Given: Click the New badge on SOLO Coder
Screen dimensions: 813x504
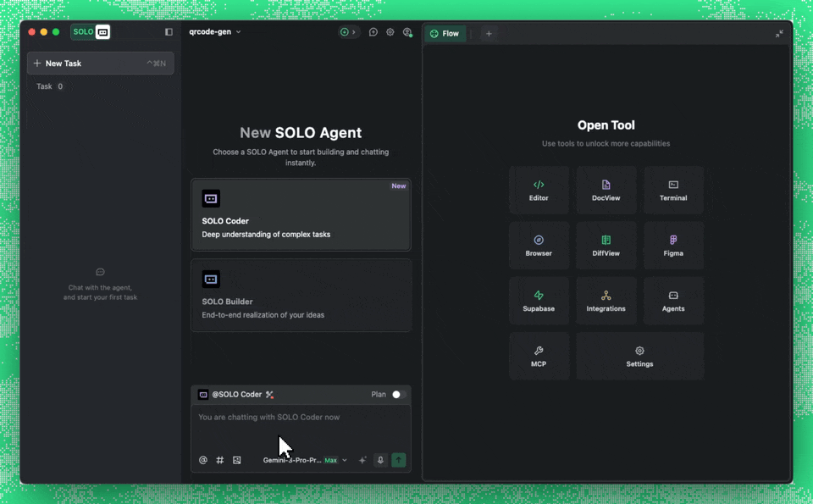Looking at the screenshot, I should point(399,186).
